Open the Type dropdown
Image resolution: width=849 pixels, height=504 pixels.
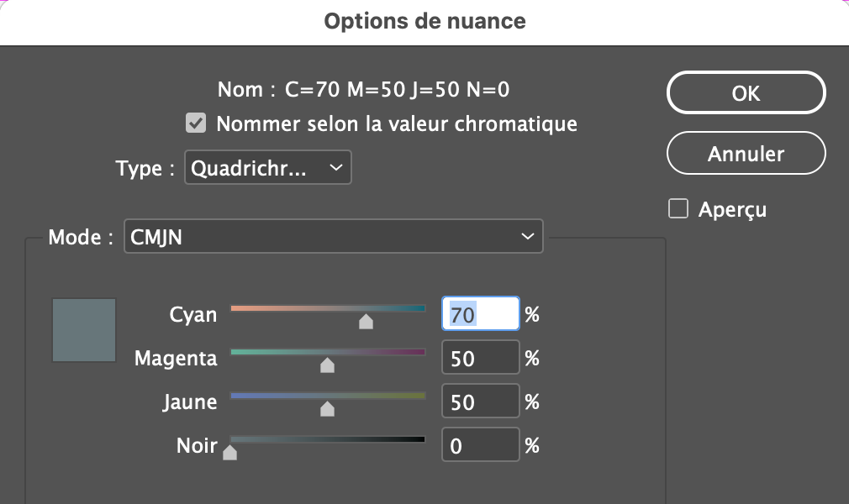click(267, 168)
